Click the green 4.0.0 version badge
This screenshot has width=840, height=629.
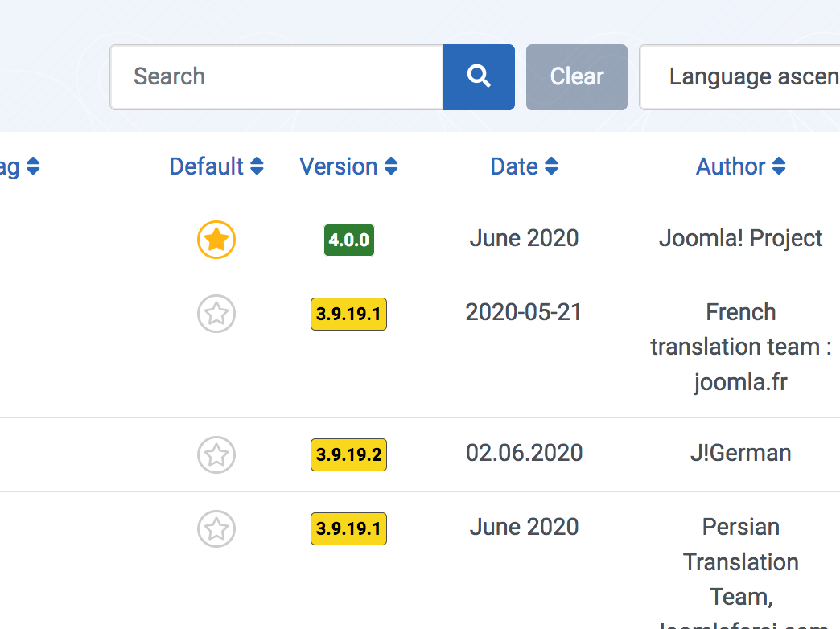(348, 240)
